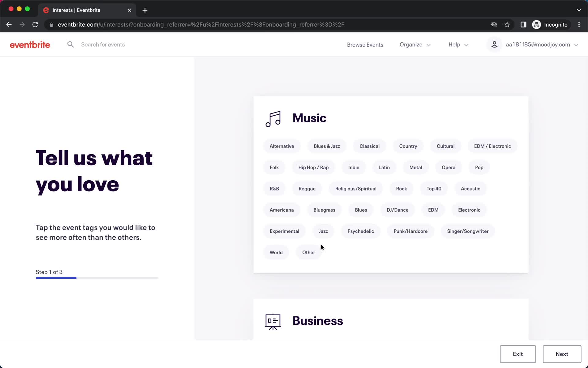Open the Help dropdown menu

pyautogui.click(x=458, y=44)
